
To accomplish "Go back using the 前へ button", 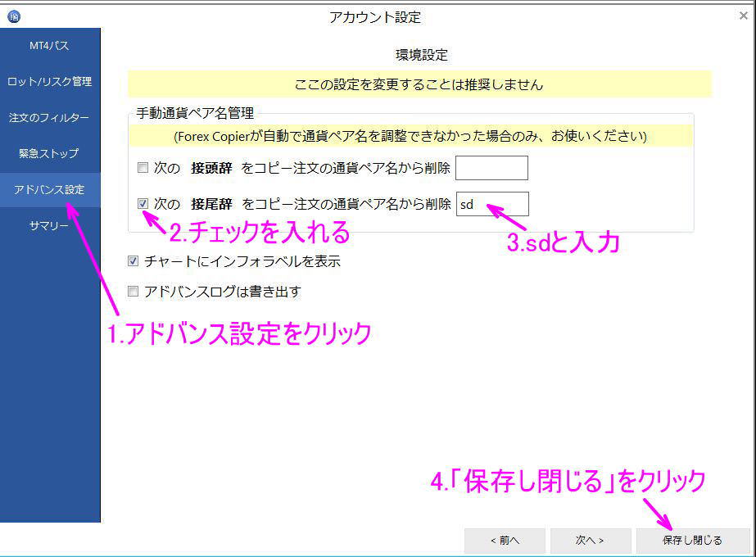I will click(x=505, y=541).
